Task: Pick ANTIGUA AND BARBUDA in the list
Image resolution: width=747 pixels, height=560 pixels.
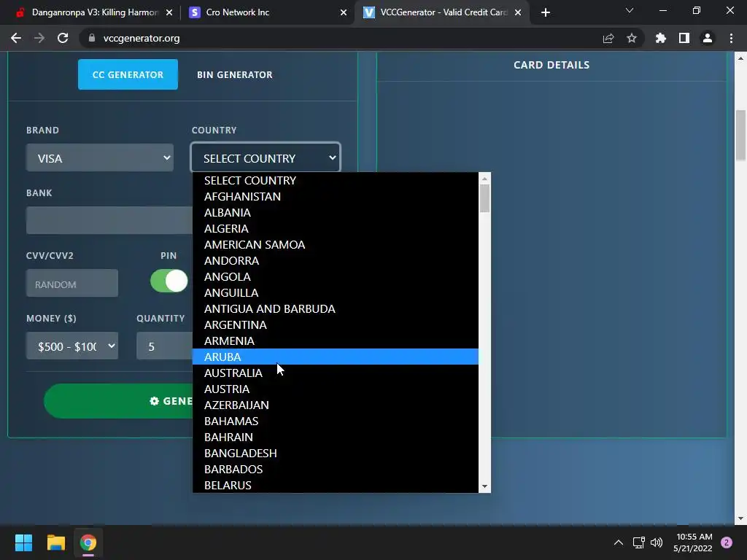Action: pos(335,308)
